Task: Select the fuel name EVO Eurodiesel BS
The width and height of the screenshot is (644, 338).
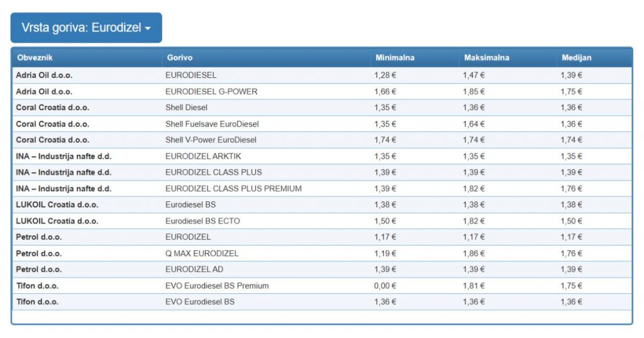Action: click(199, 302)
